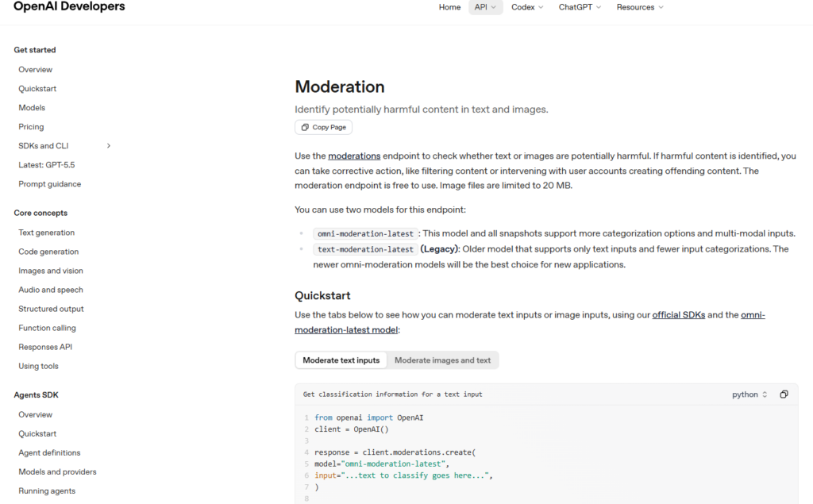Click the Get started section heading
Screen dimensions: 813x504
pos(35,50)
